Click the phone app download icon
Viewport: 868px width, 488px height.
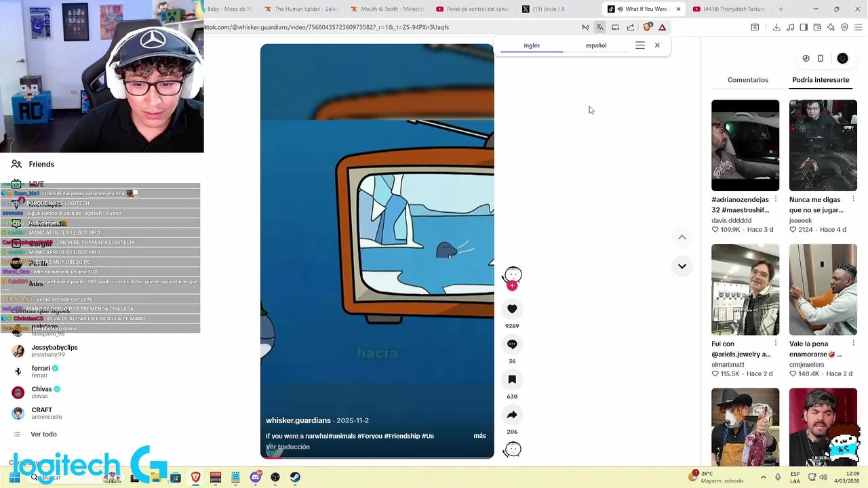pyautogui.click(x=821, y=58)
